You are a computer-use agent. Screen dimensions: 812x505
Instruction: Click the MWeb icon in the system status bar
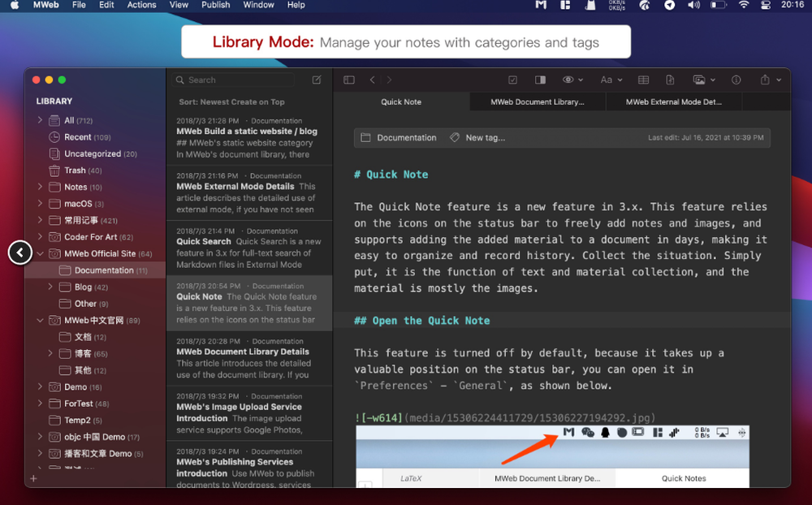[x=541, y=5]
